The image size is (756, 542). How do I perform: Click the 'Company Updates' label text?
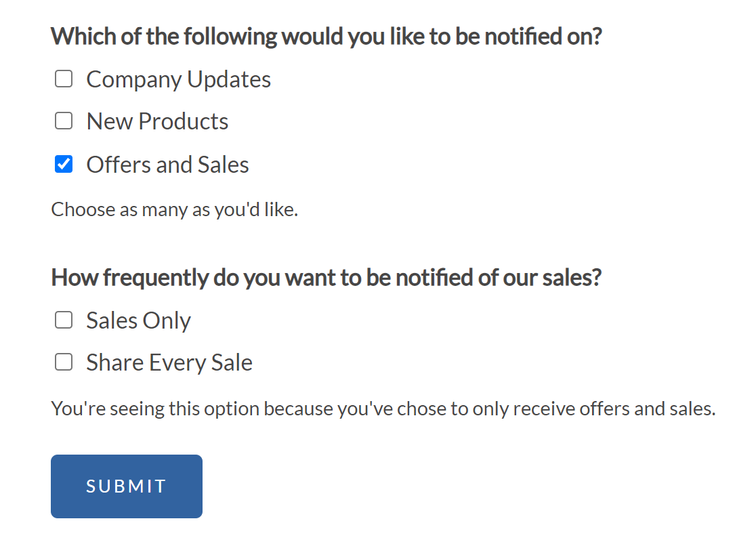pyautogui.click(x=178, y=79)
